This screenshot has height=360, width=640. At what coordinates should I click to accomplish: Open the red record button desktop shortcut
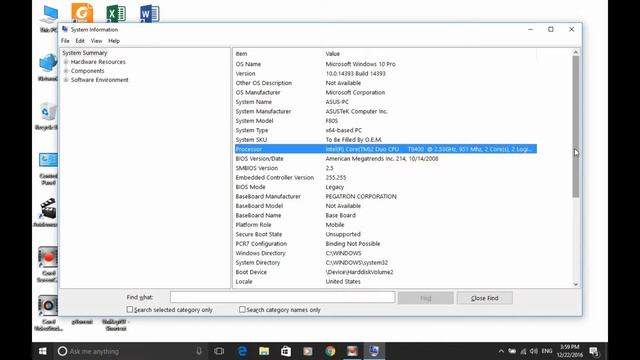pyautogui.click(x=48, y=263)
